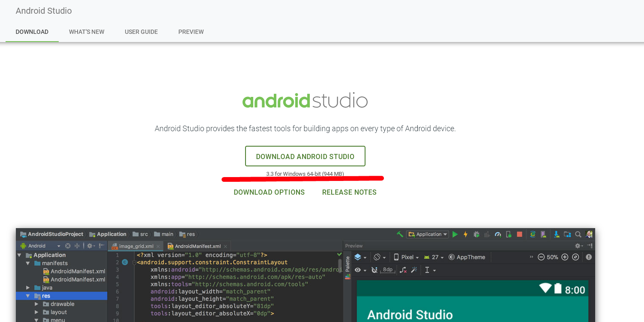Run the app with the green play icon
644x322 pixels.
click(x=455, y=234)
